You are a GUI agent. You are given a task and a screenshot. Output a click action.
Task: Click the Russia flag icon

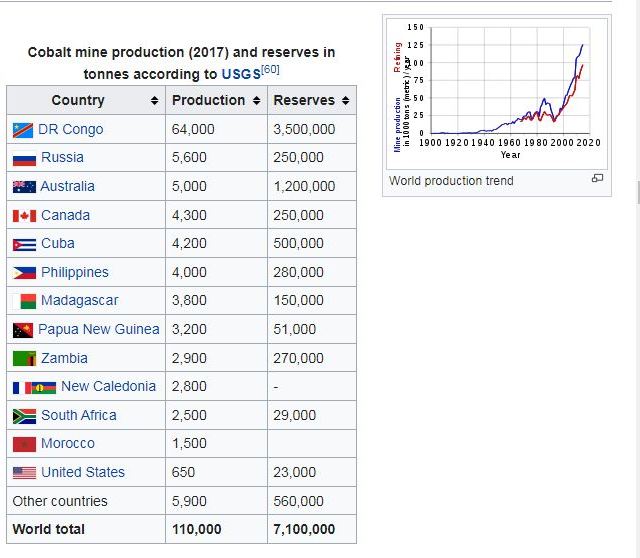[x=24, y=158]
